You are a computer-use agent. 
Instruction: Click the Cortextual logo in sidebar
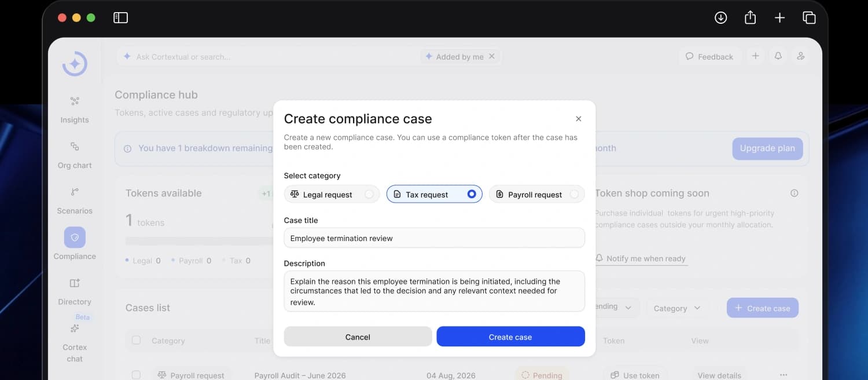(x=75, y=64)
